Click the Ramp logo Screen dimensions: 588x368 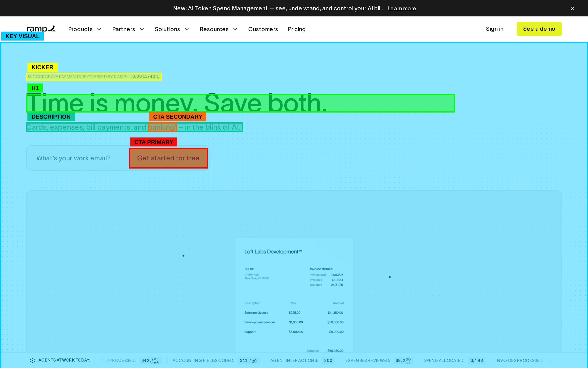tap(41, 29)
